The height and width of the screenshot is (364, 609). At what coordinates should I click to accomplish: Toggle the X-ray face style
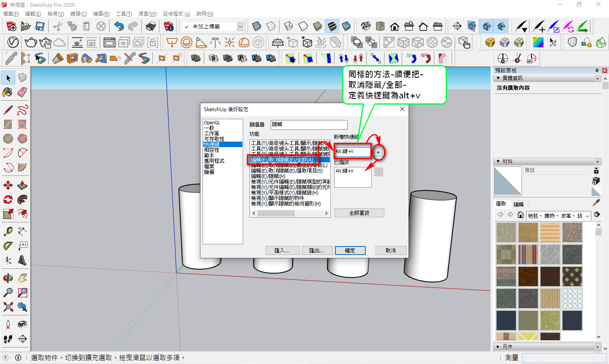click(x=257, y=27)
